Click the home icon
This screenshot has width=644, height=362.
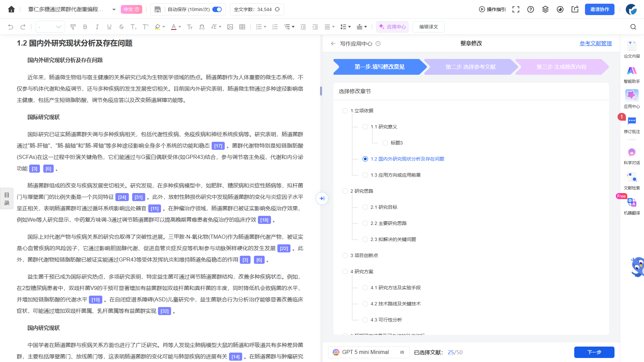tap(11, 9)
